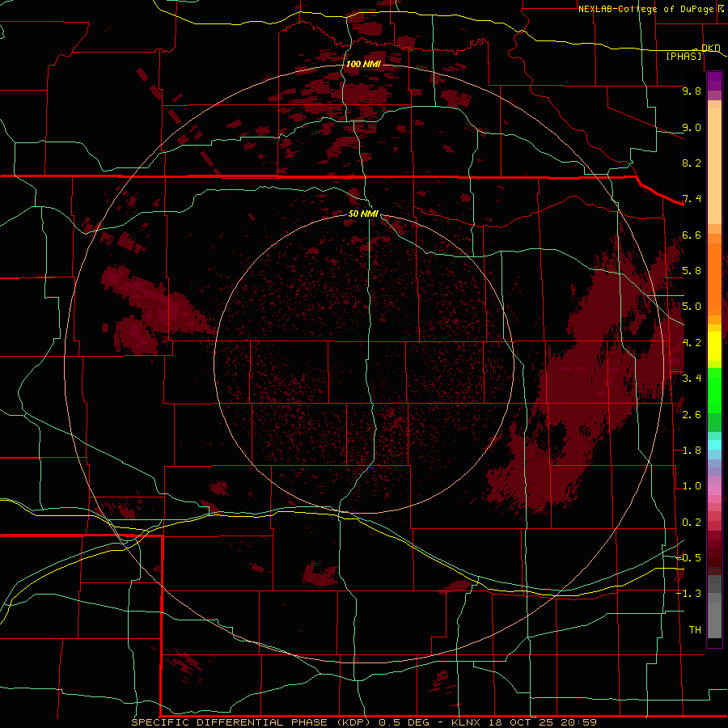This screenshot has height=728, width=728.
Task: Click the 5.0 scale value
Action: coord(692,307)
